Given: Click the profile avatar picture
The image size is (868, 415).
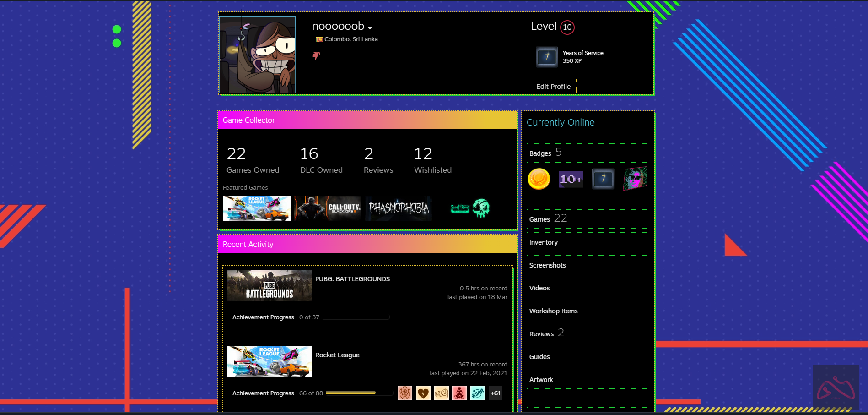Looking at the screenshot, I should click(x=257, y=55).
